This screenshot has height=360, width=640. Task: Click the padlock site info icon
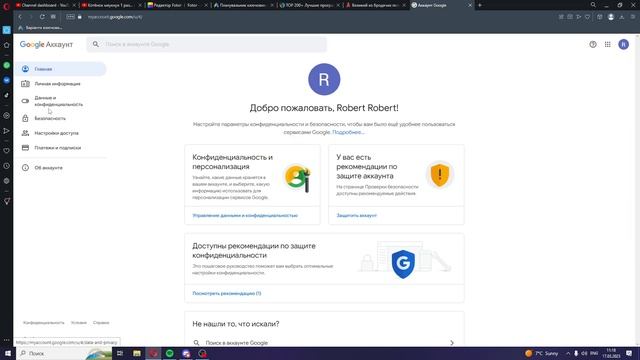click(80, 17)
